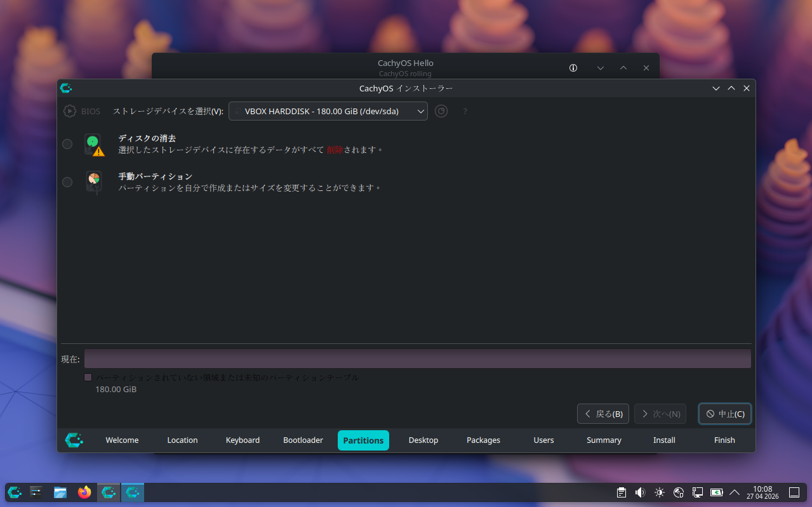812x507 pixels.
Task: Click the CachyOS logo in step bar
Action: 74,440
